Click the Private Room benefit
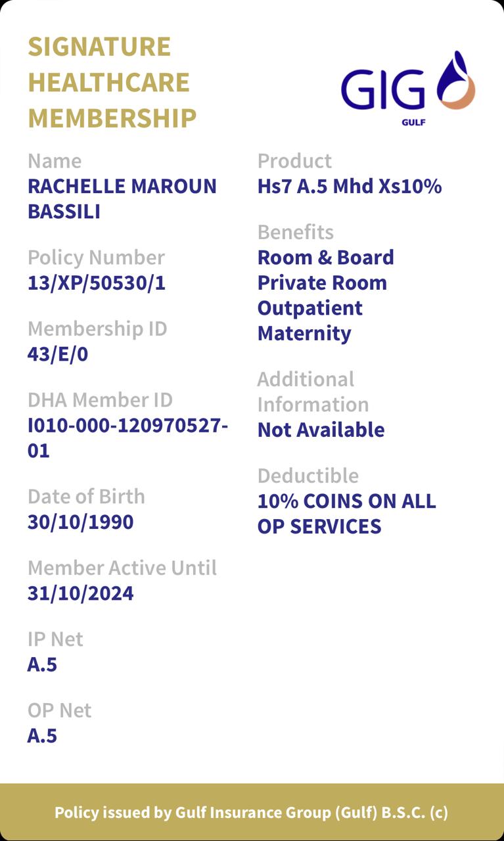504x841 pixels. click(x=322, y=283)
